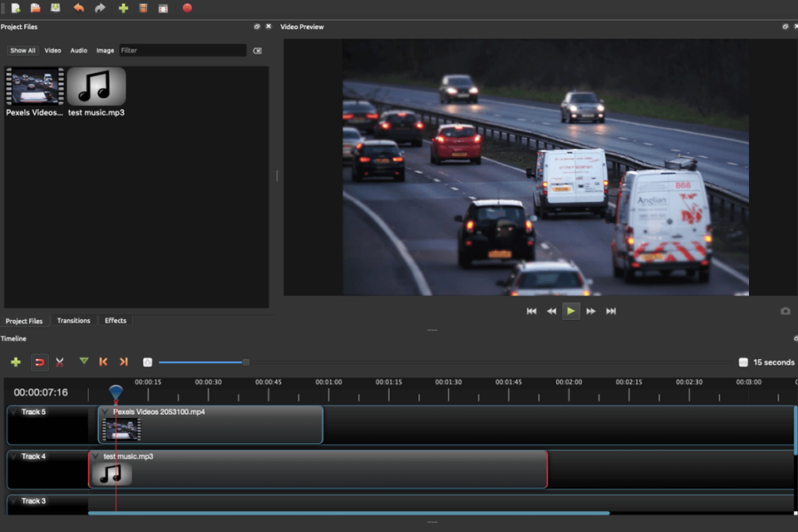Open the Track 4 dropdown menu arrow
Screen dimensions: 798x532
[x=13, y=457]
